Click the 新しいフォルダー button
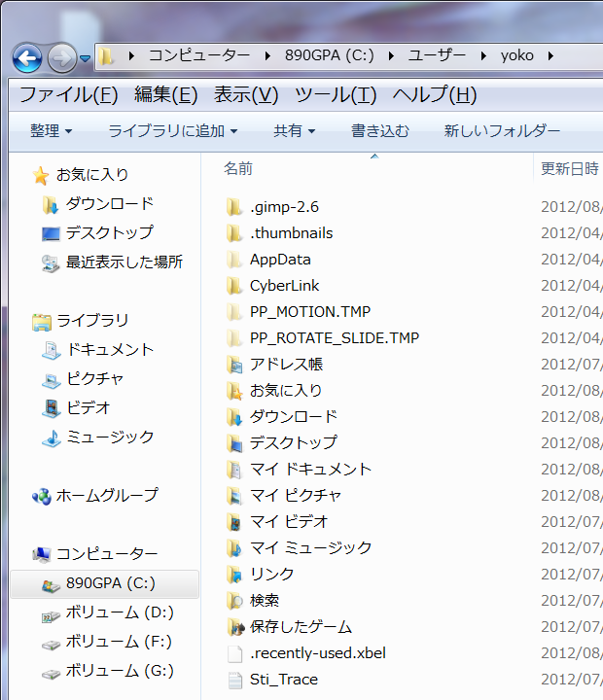Image resolution: width=603 pixels, height=700 pixels. [x=502, y=130]
